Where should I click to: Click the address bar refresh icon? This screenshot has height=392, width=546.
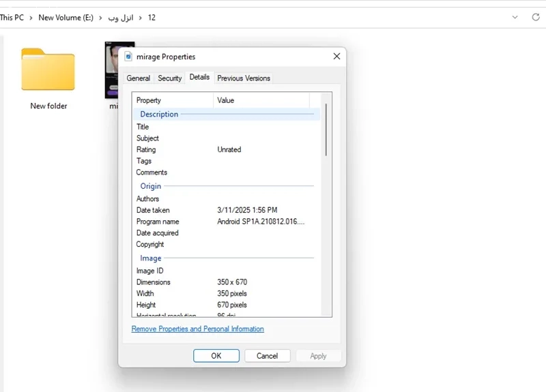(x=536, y=17)
